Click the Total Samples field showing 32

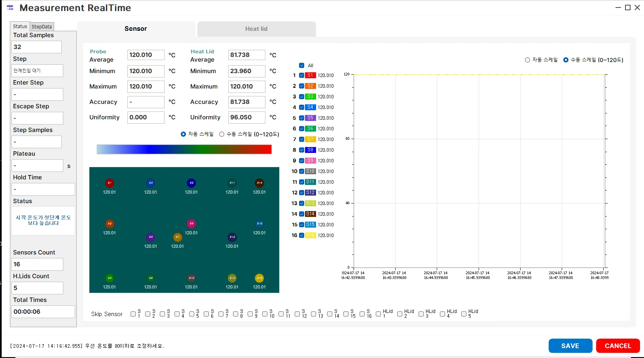pos(36,47)
